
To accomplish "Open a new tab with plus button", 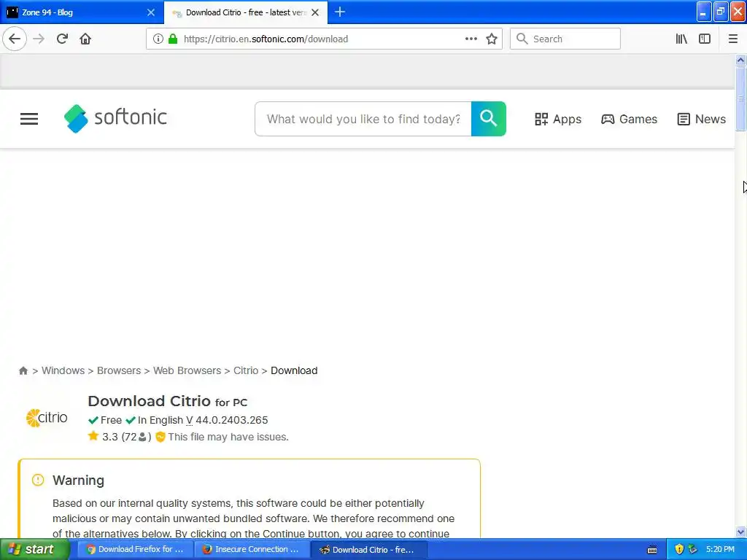I will [x=340, y=12].
